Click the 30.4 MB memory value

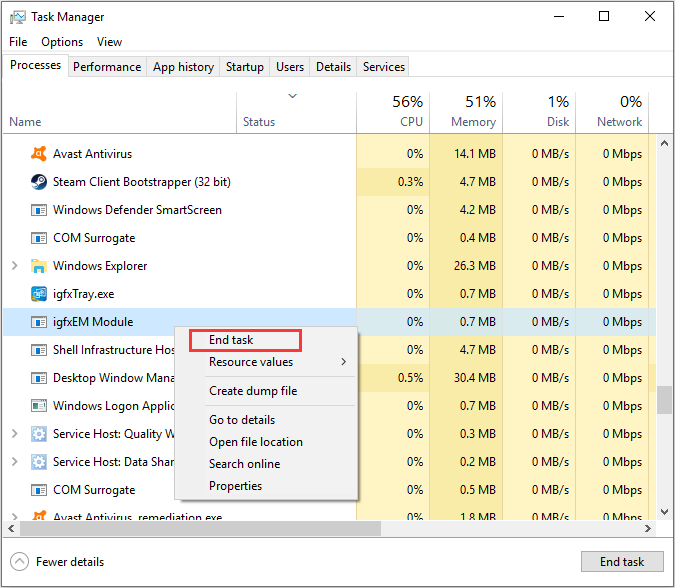point(475,378)
